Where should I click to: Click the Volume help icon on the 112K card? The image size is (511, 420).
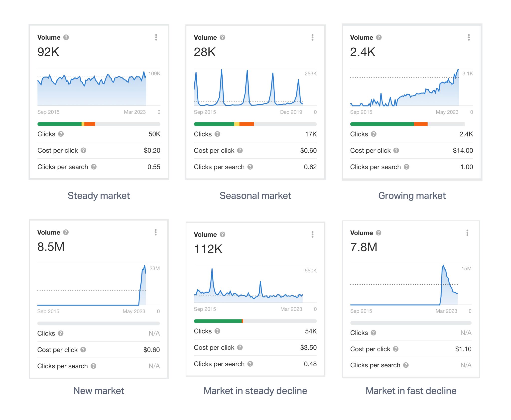(222, 234)
